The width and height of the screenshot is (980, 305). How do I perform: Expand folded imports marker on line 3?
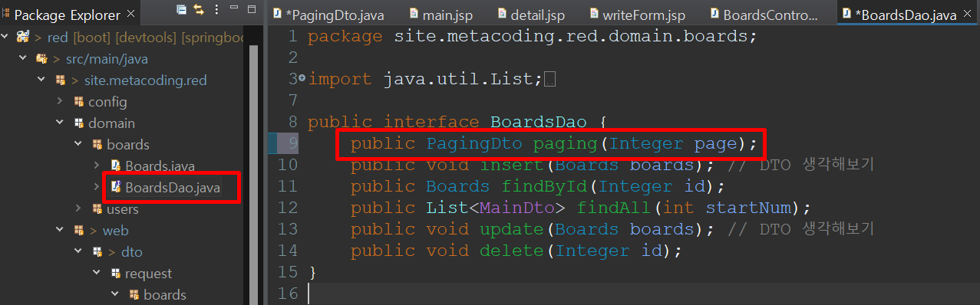click(x=302, y=79)
